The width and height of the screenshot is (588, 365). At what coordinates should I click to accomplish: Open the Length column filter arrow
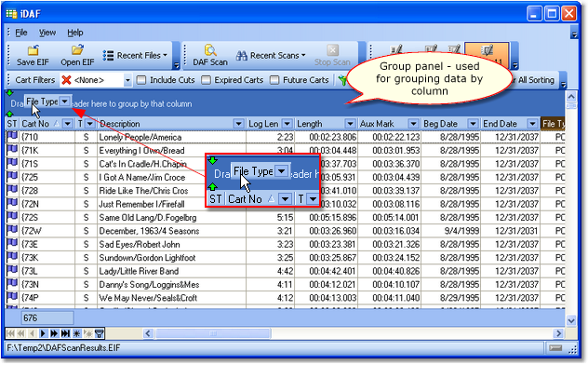point(350,124)
